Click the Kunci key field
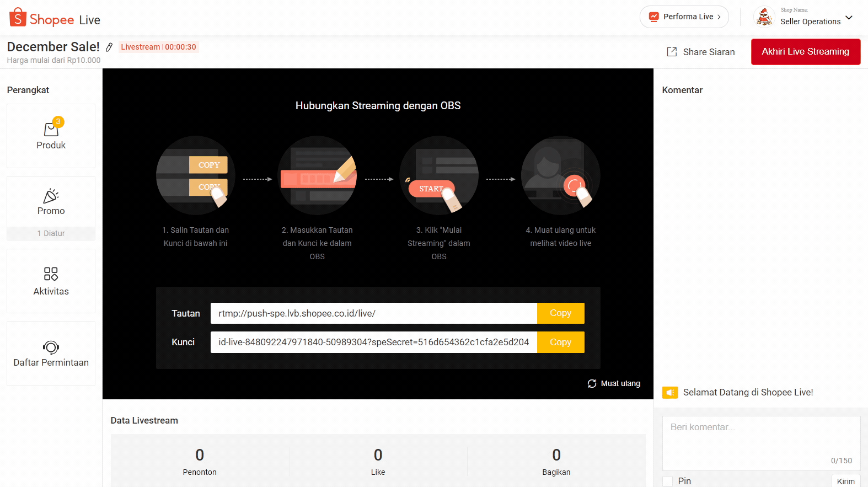Image resolution: width=868 pixels, height=487 pixels. [374, 342]
